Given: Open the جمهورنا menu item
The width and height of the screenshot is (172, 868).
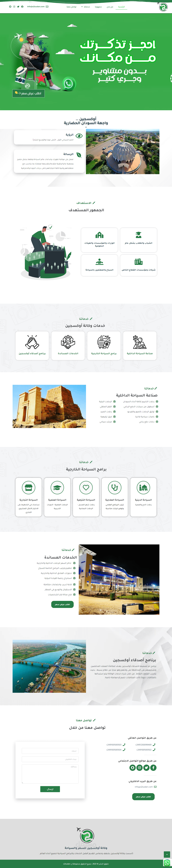Looking at the screenshot, I should pyautogui.click(x=98, y=7).
